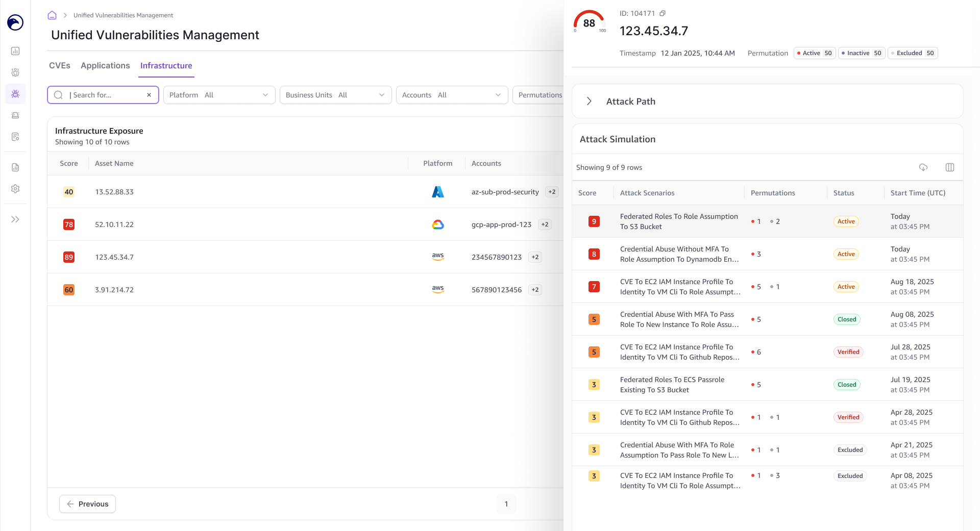The width and height of the screenshot is (980, 531).
Task: Open the dashboard chart sidebar icon
Action: pyautogui.click(x=15, y=51)
